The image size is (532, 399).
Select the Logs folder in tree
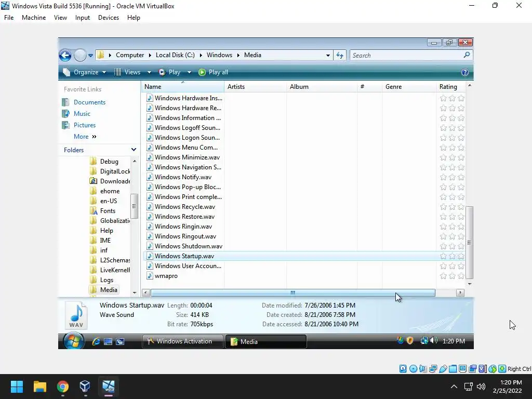click(107, 280)
